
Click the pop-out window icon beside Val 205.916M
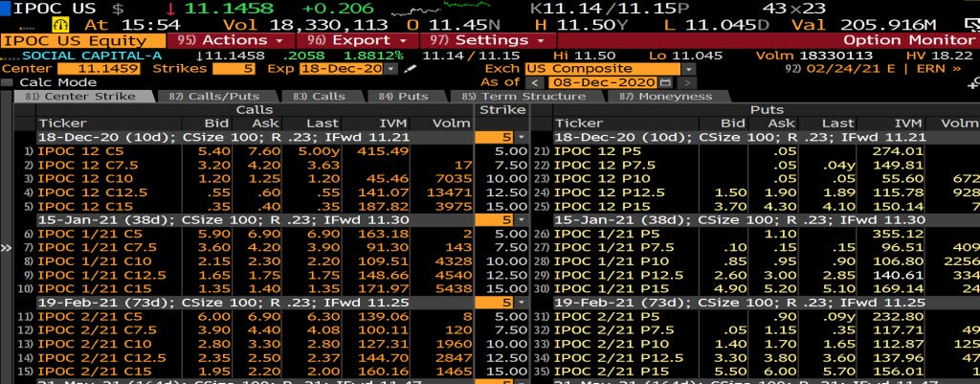coord(971,24)
